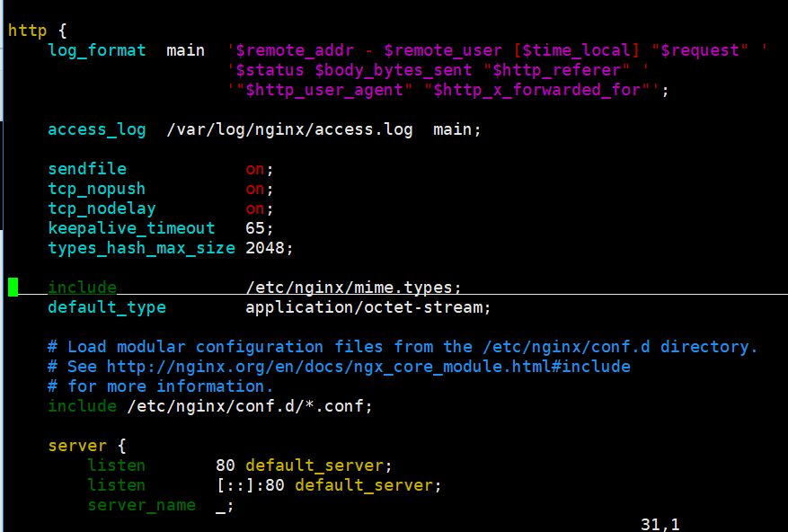Click the /var/log/nginx/access.log path
The height and width of the screenshot is (532, 788).
pyautogui.click(x=289, y=129)
